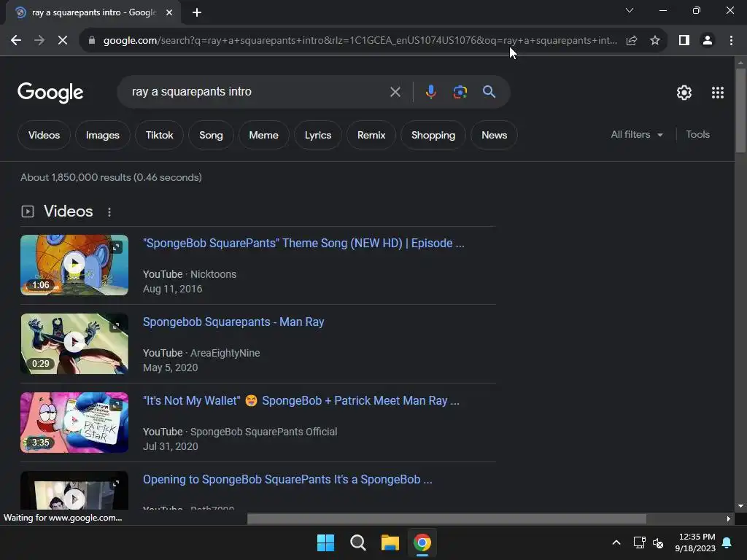Image resolution: width=747 pixels, height=560 pixels.
Task: Open the tab search chevron
Action: point(630,10)
